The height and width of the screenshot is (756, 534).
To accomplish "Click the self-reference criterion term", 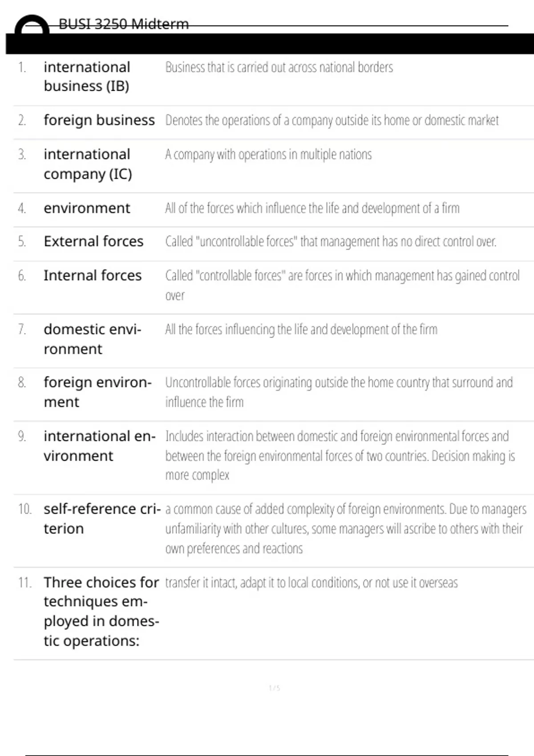I will (102, 519).
